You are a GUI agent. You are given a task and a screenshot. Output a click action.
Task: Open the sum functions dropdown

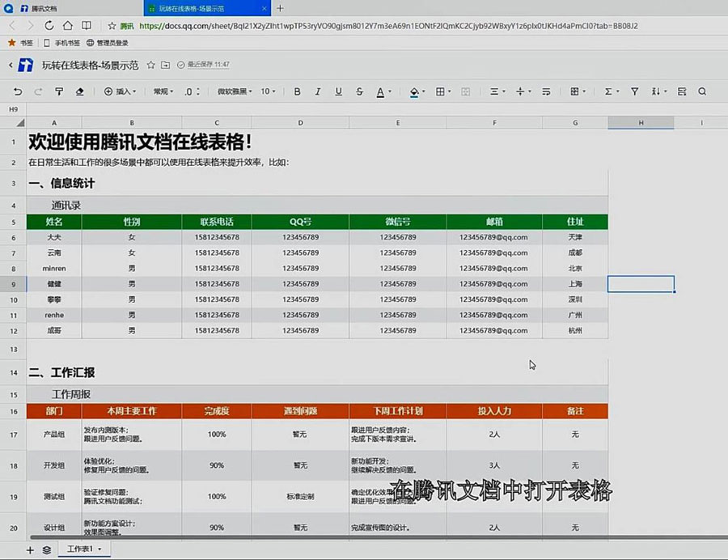click(612, 91)
